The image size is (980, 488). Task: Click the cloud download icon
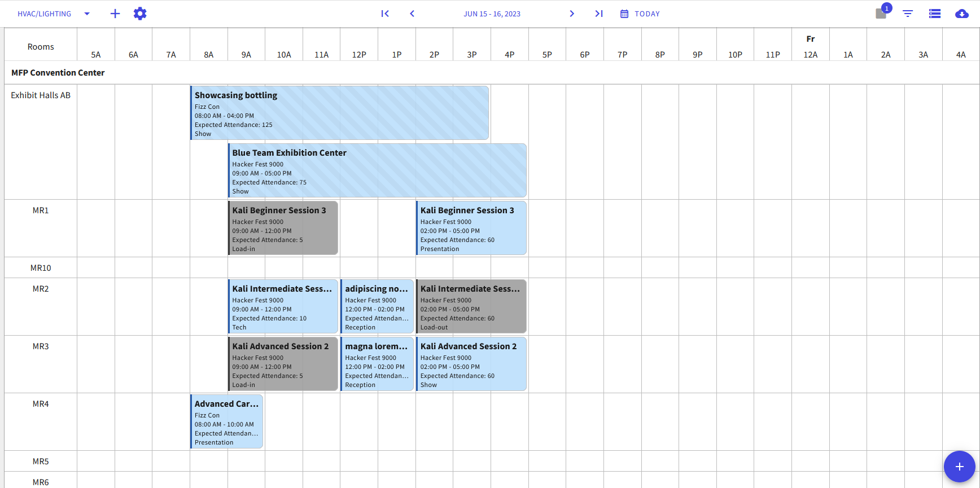tap(962, 14)
